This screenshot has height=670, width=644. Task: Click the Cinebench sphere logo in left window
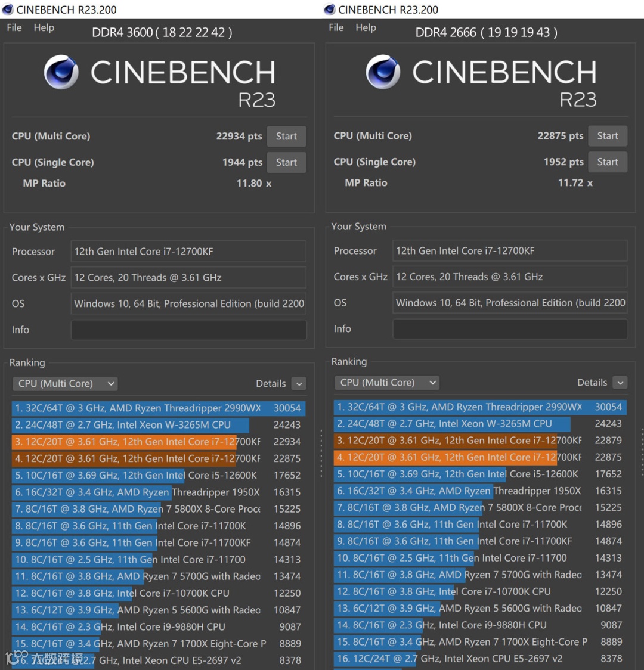[x=61, y=72]
